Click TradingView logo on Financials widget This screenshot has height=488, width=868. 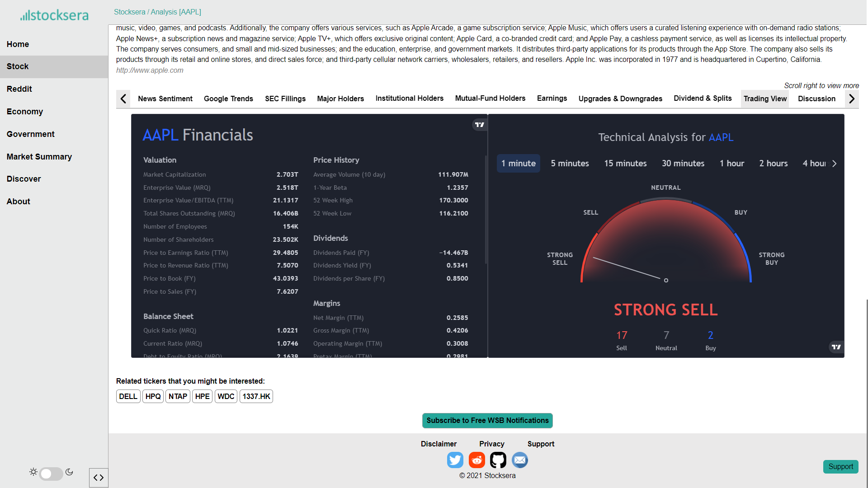tap(480, 125)
